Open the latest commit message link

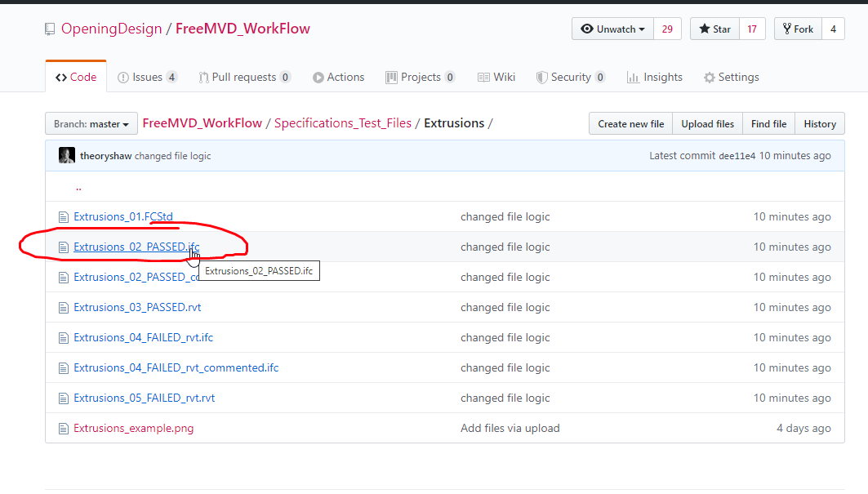pos(173,156)
